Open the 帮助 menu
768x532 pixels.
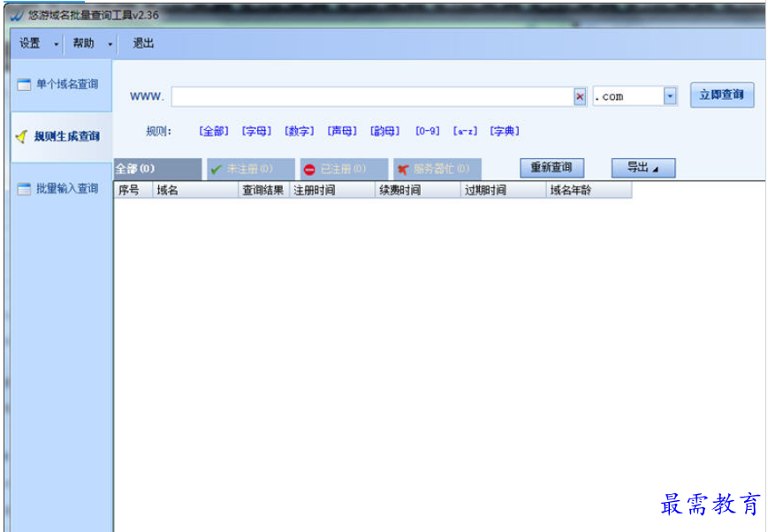pyautogui.click(x=83, y=43)
